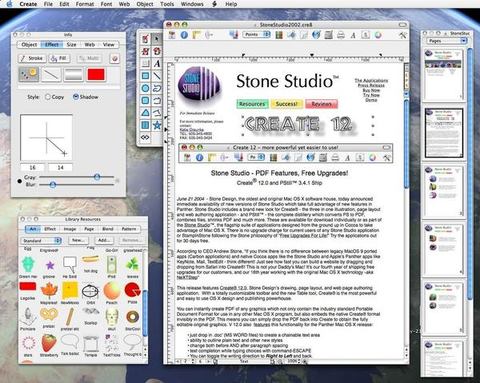
Task: Select the Triangle tool in palette
Action: point(145,113)
